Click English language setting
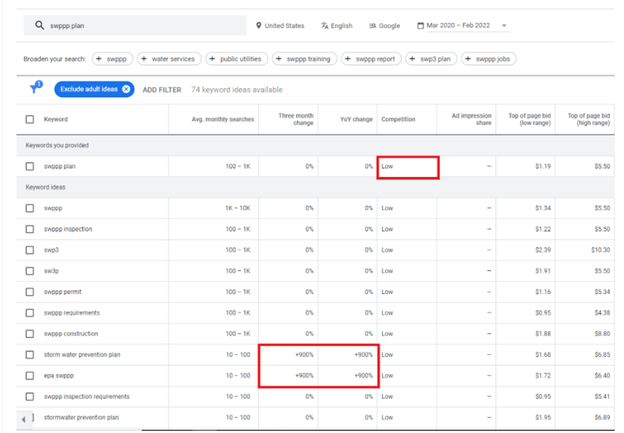 tap(342, 25)
